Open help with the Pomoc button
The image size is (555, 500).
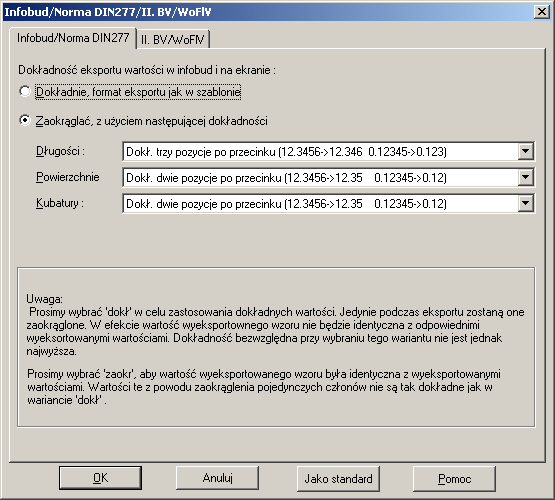click(x=454, y=478)
